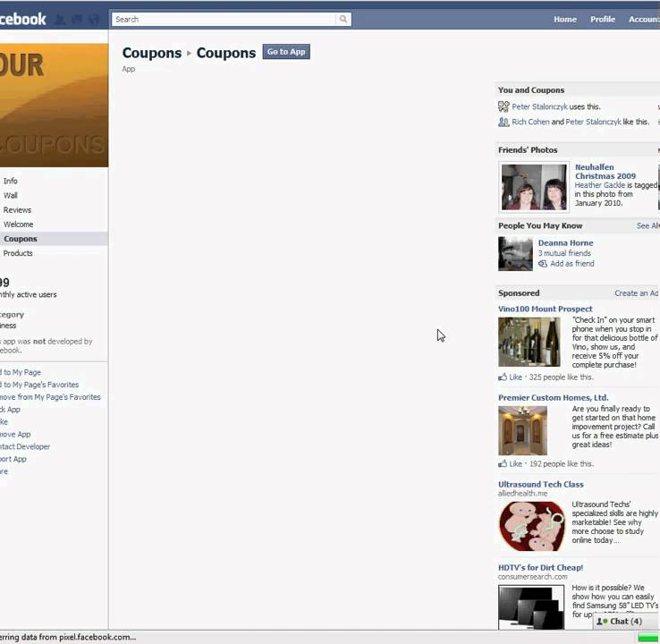Click Remove App link in sidebar
Screen dimensions: 660x644
(x=15, y=435)
